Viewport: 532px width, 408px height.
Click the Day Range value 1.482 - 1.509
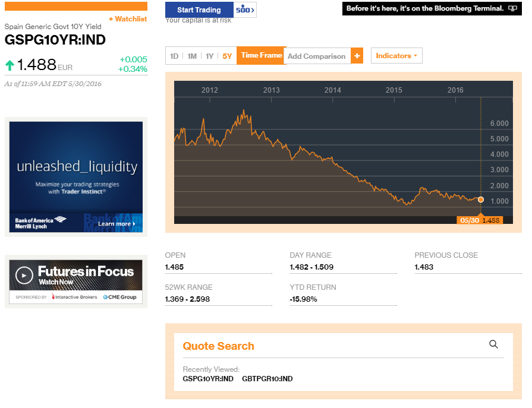point(311,267)
